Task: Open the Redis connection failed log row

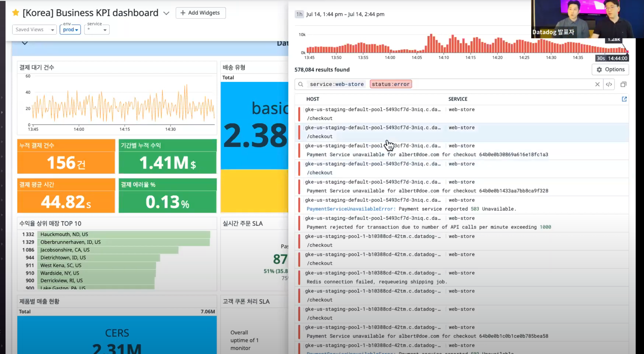Action: pos(377,282)
